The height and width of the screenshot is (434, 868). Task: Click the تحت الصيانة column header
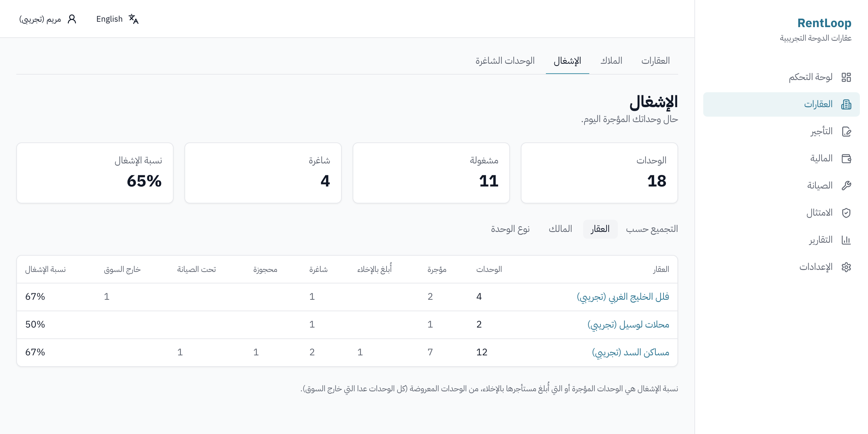197,270
